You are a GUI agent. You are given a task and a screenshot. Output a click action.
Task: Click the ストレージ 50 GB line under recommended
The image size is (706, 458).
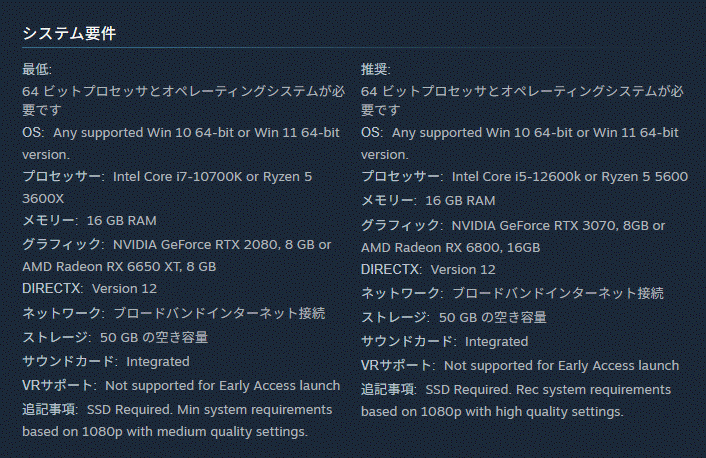pyautogui.click(x=453, y=317)
